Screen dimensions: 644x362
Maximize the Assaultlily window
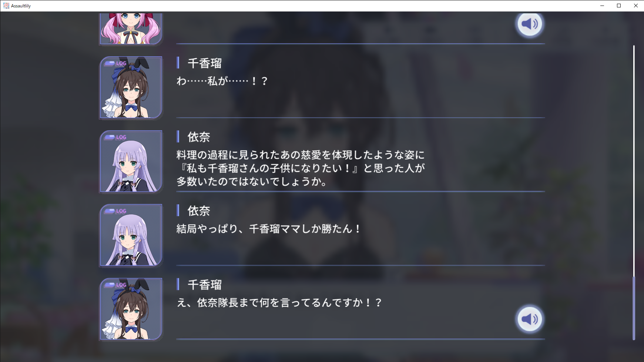click(618, 6)
